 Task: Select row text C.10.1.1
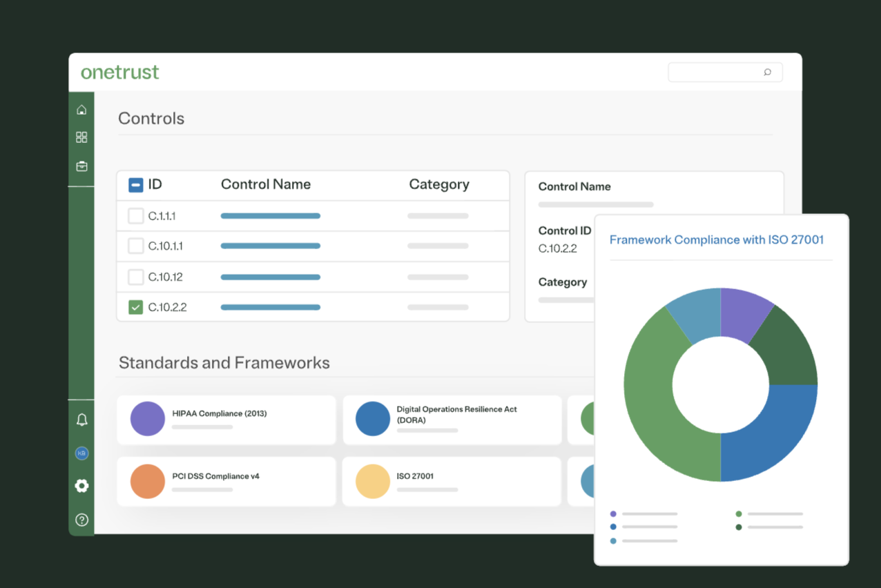[165, 246]
